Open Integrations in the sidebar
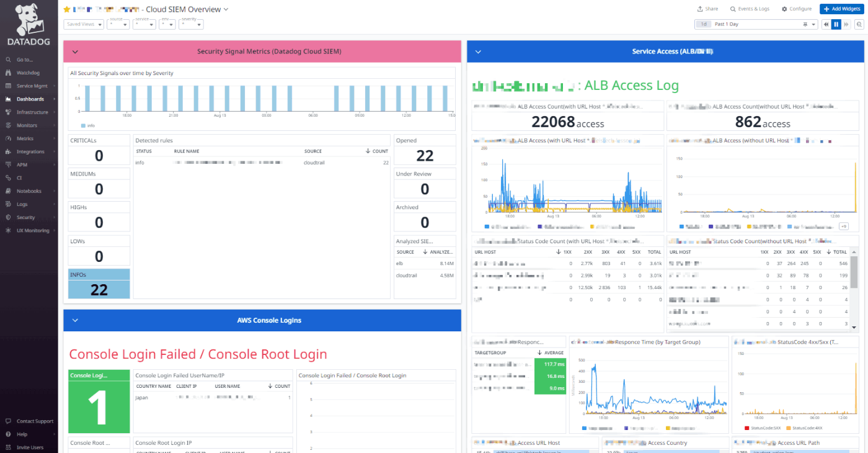 pos(30,151)
